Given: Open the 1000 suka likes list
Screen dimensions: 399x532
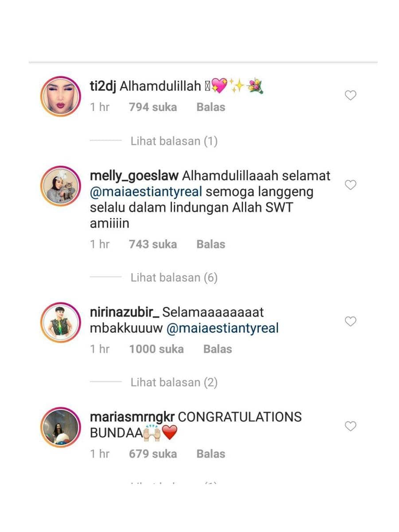Looking at the screenshot, I should [x=156, y=349].
